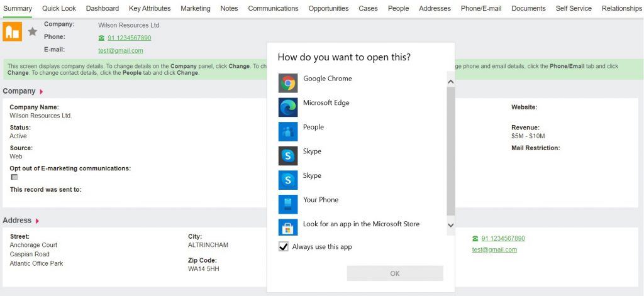The height and width of the screenshot is (296, 644).
Task: Open the Addresses tab
Action: (x=435, y=8)
